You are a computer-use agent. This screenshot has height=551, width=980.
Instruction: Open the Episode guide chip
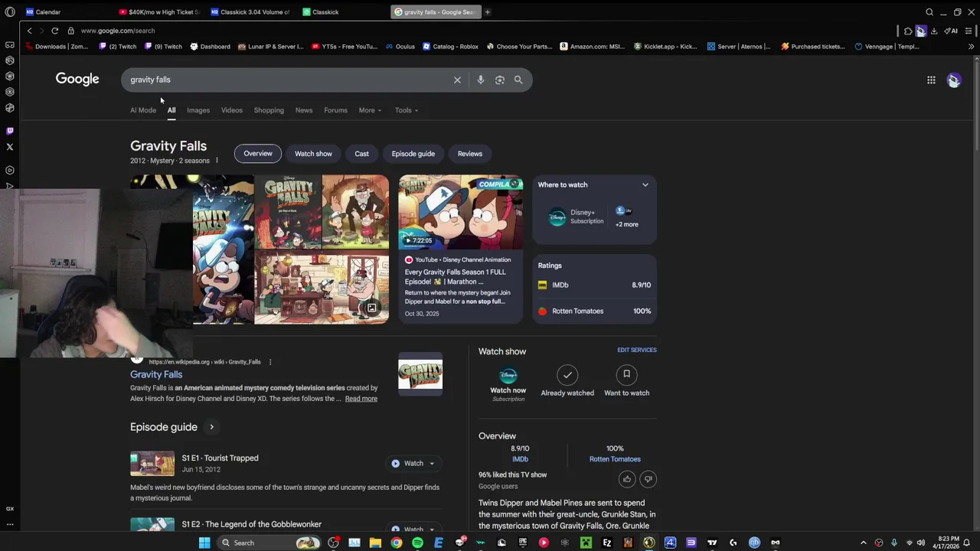point(413,154)
